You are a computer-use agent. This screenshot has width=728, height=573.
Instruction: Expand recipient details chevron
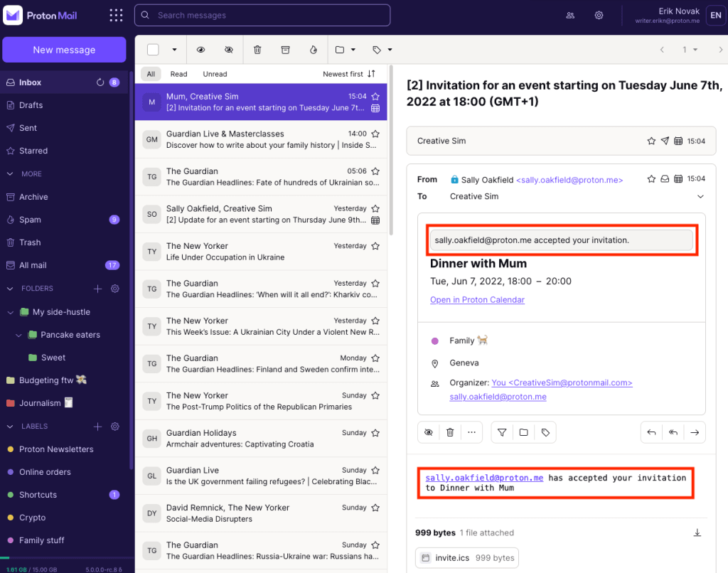700,196
